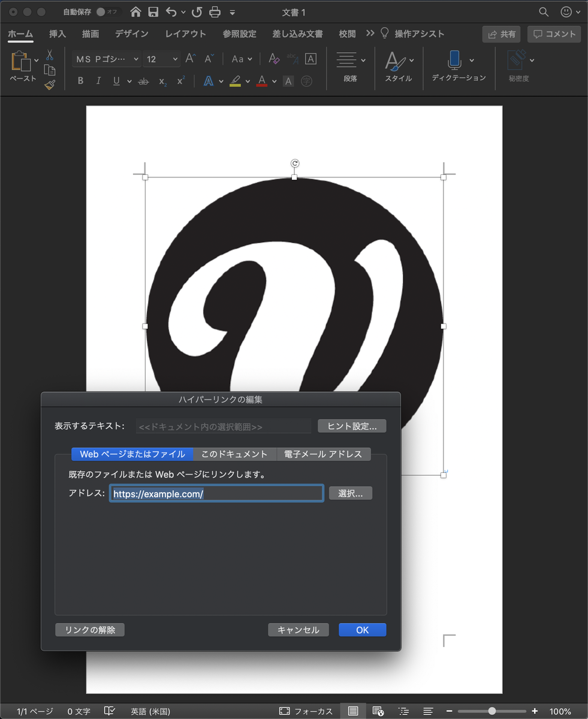Switch to 電子メール アドレス tab in dialog

(x=323, y=454)
